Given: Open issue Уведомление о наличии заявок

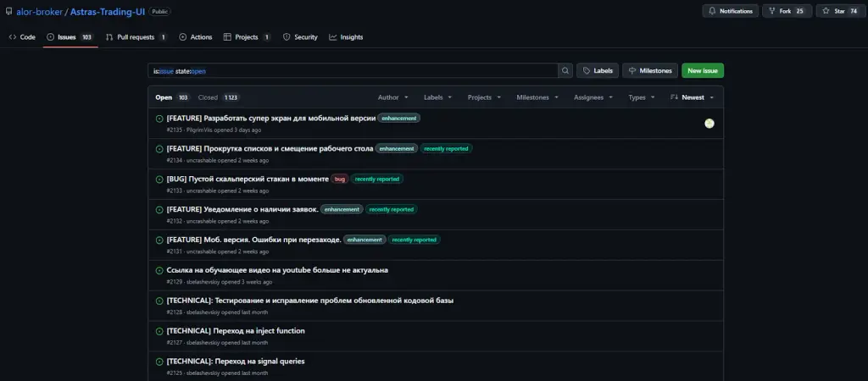Looking at the screenshot, I should pos(242,209).
